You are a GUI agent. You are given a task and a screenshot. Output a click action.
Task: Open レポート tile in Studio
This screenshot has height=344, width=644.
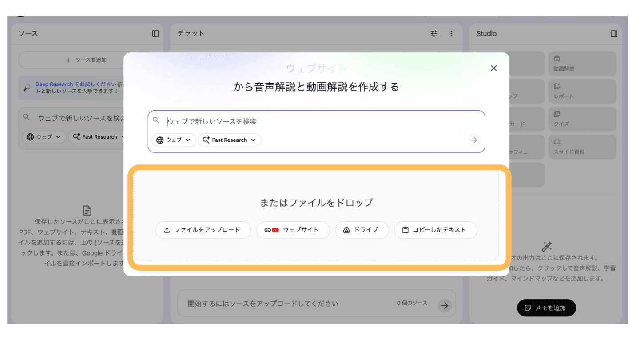pos(582,91)
